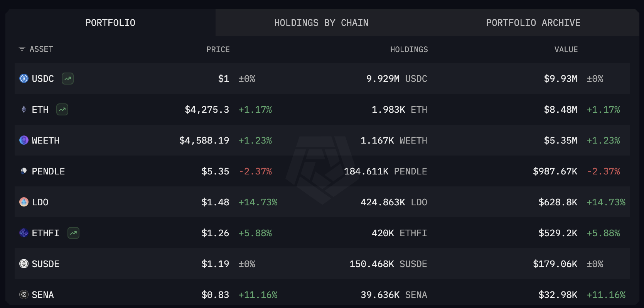Click the SENA token icon
This screenshot has width=644, height=308.
(x=24, y=295)
